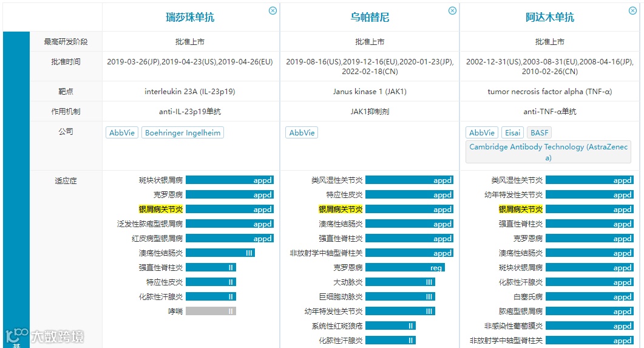
Task: Select the 靶点 row header
Action: coord(66,91)
